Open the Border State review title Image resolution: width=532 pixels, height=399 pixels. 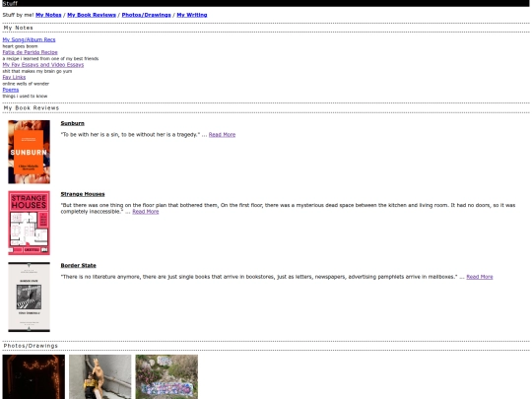pyautogui.click(x=78, y=265)
